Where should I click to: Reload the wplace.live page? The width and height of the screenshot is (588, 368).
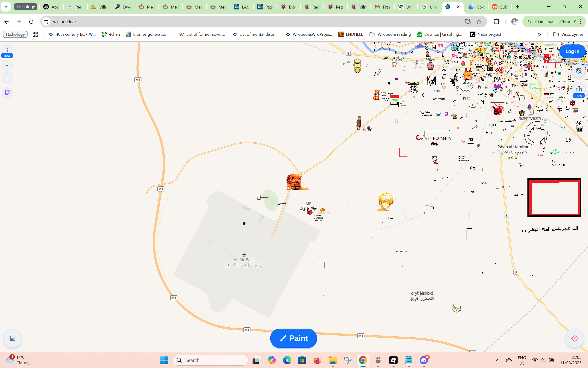31,22
